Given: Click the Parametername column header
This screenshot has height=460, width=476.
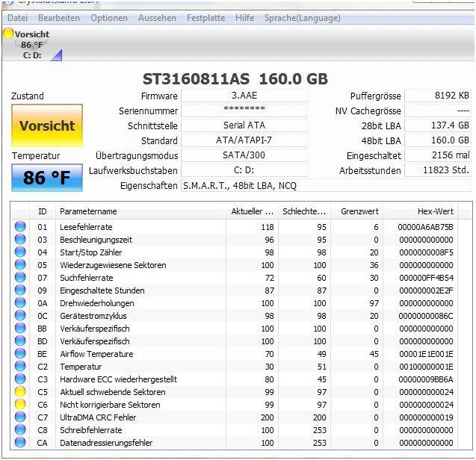Looking at the screenshot, I should 140,211.
